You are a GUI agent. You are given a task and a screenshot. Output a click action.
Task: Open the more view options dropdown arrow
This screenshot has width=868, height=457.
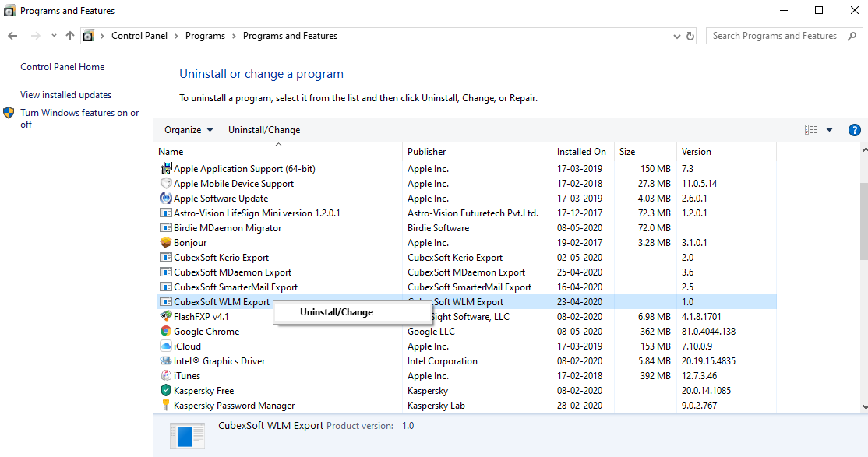point(829,130)
